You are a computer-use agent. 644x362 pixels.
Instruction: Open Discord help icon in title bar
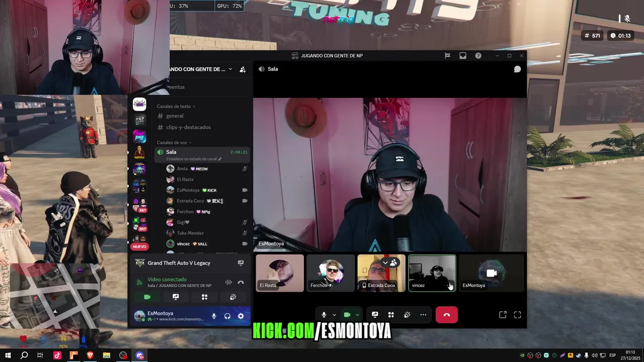pyautogui.click(x=478, y=56)
